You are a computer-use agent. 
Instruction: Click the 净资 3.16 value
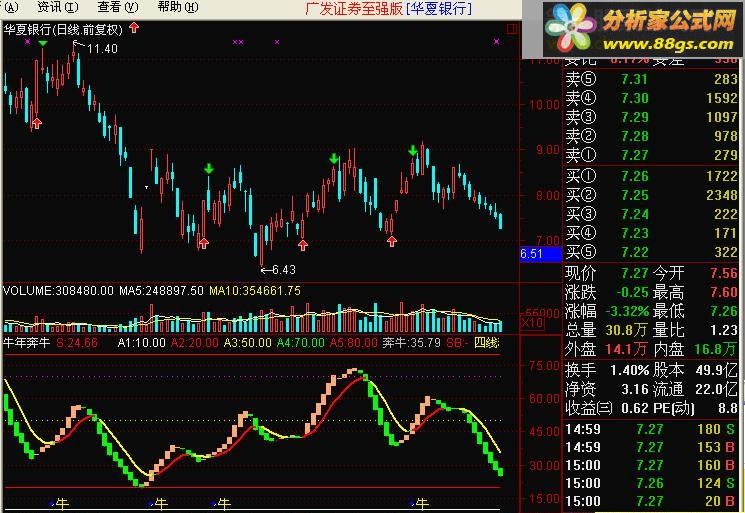point(635,389)
